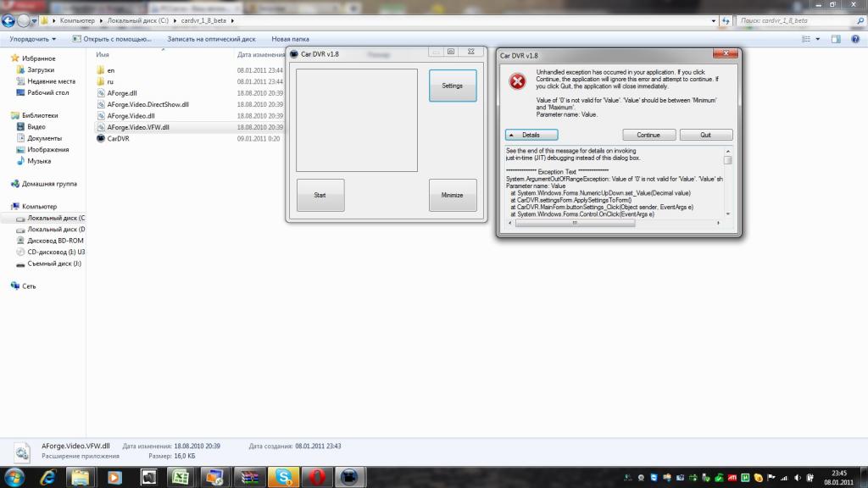Click the network signal tray icon
The width and height of the screenshot is (868, 488).
(784, 478)
